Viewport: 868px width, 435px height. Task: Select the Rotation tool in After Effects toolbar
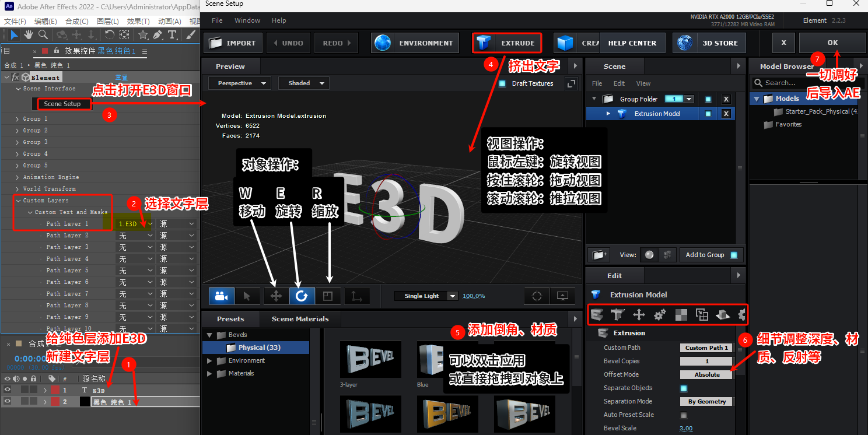pyautogui.click(x=109, y=35)
